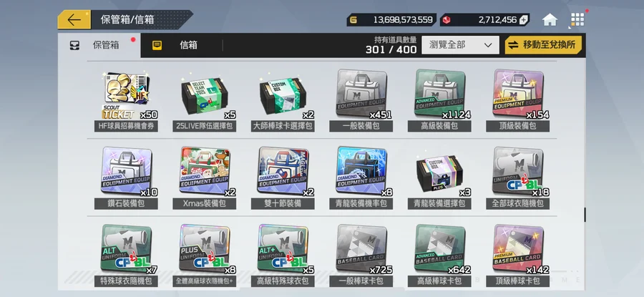Select the HF球員招募機會券 scout ticket
The image size is (644, 297).
pyautogui.click(x=126, y=101)
